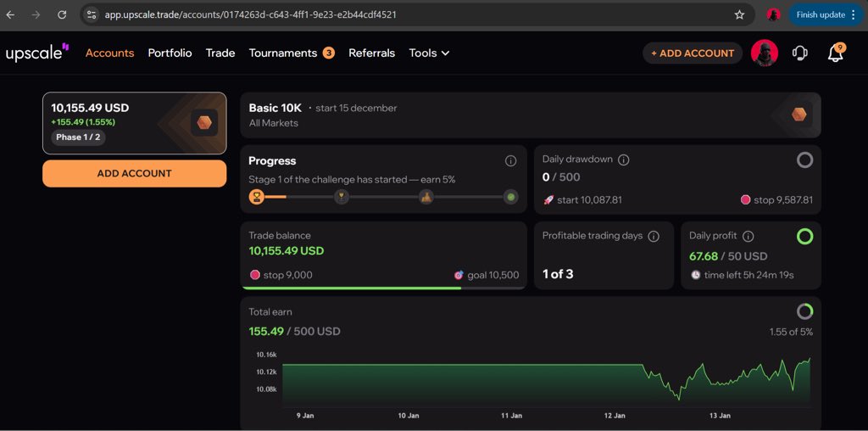Click the stop 9,587.81 red marker
Viewport: 868px width, 431px height.
746,199
